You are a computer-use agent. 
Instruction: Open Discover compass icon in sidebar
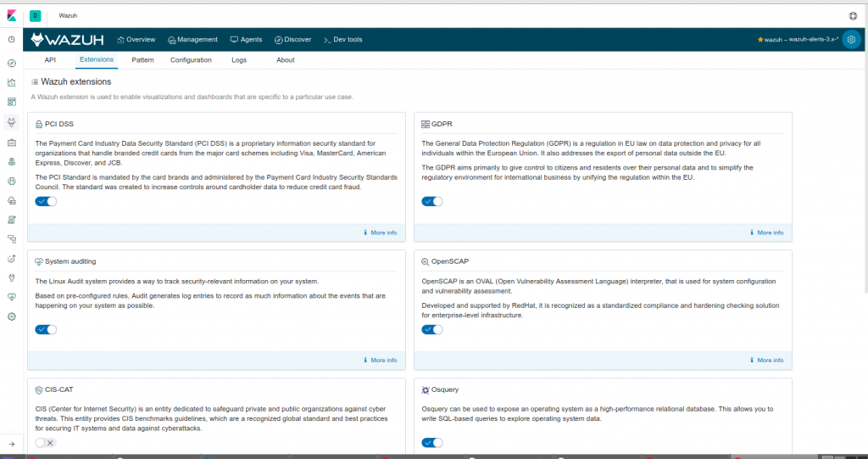click(12, 63)
